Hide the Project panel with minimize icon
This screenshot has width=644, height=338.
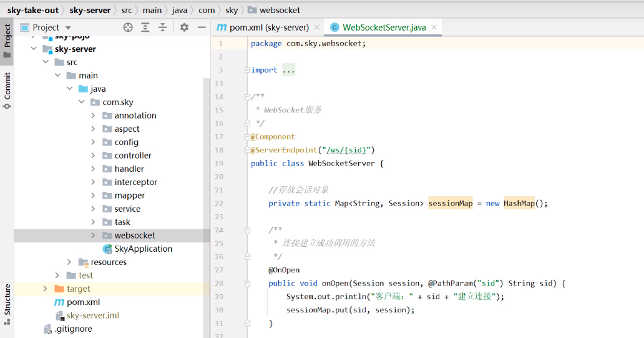coord(202,27)
